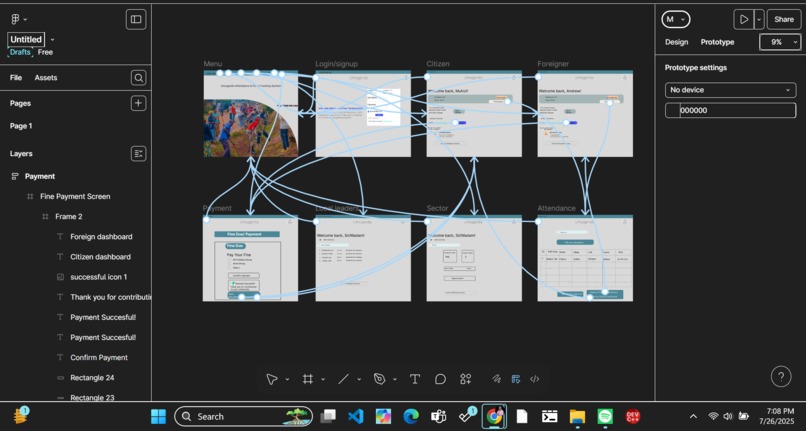Click the taskbar Search box

coord(243,416)
